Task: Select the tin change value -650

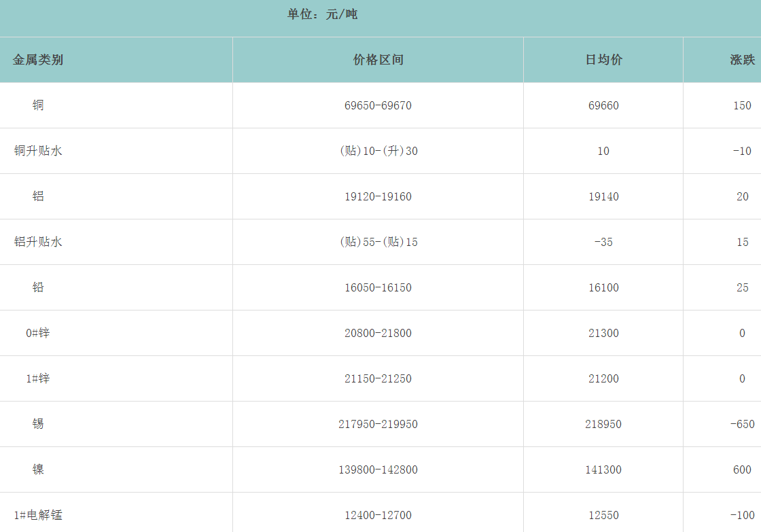Action: click(x=742, y=425)
